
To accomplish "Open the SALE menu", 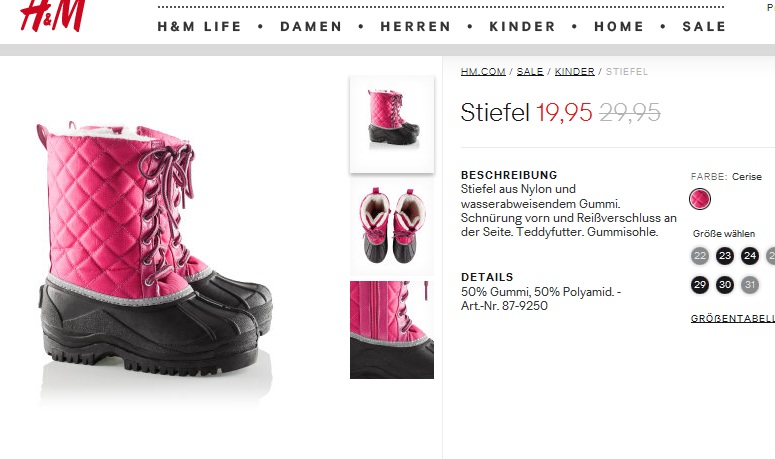I will [x=704, y=26].
